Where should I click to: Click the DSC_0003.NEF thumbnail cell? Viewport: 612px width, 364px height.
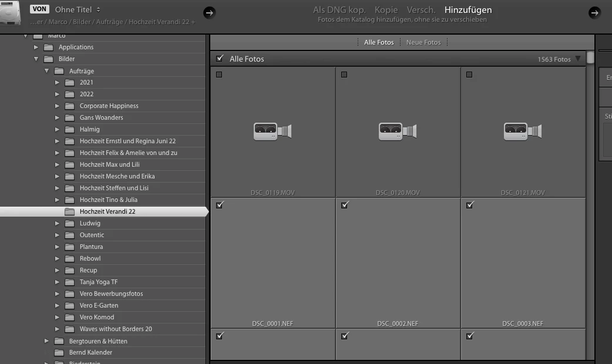[523, 263]
